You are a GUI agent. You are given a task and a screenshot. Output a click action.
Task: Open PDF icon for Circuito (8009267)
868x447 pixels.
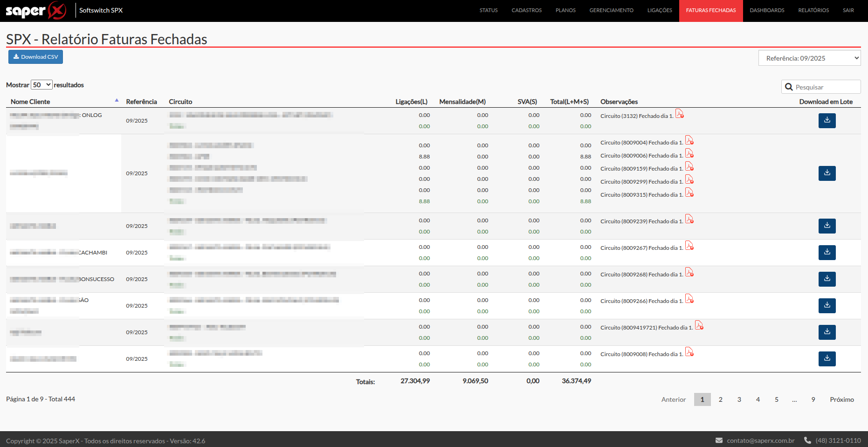point(689,246)
